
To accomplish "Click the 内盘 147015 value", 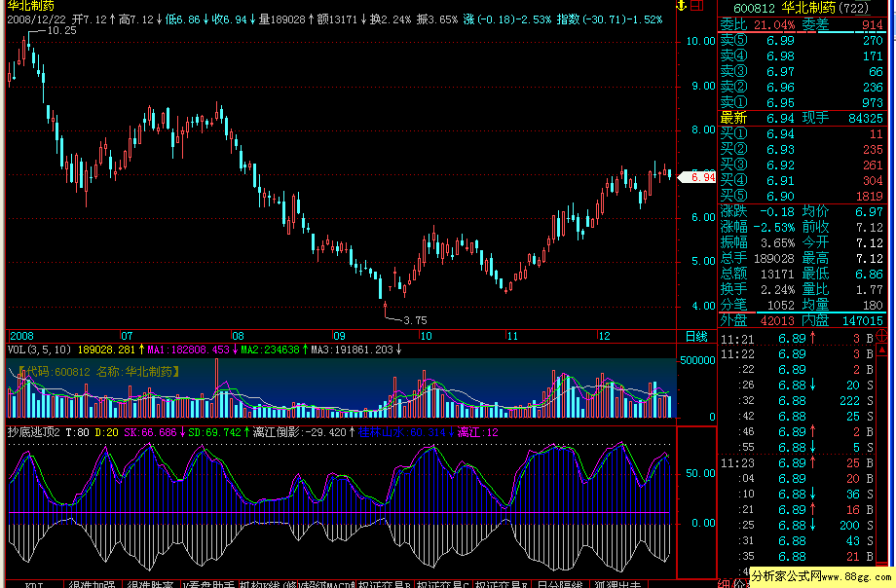I will pos(862,320).
